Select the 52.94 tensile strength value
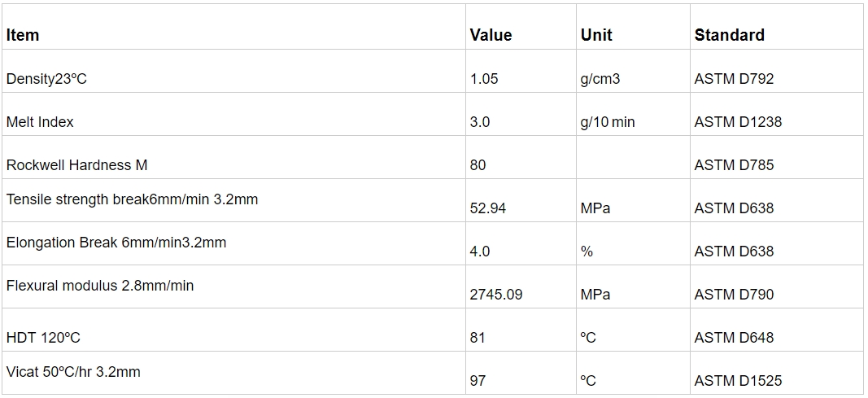Image resolution: width=868 pixels, height=398 pixels. click(x=488, y=208)
